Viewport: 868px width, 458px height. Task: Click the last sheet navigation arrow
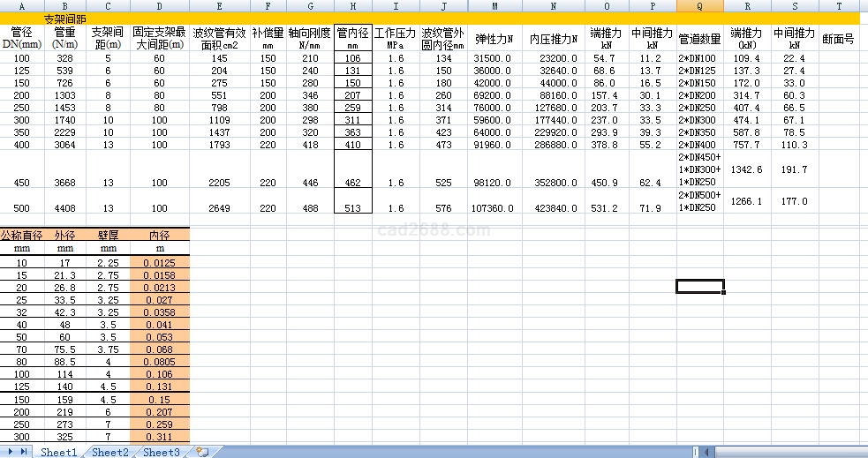click(x=25, y=452)
